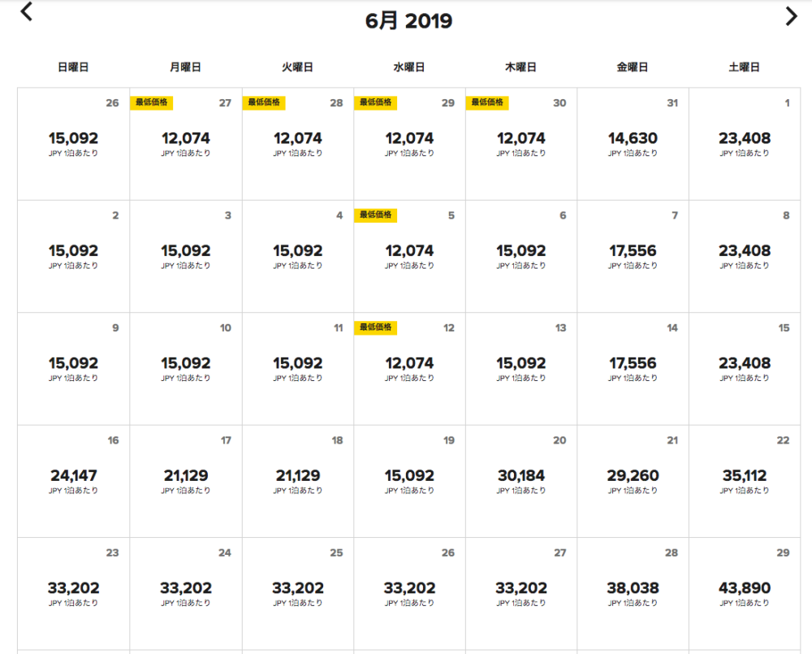Pick June 21 priced 29,260
This screenshot has height=654, width=812.
[x=633, y=482]
